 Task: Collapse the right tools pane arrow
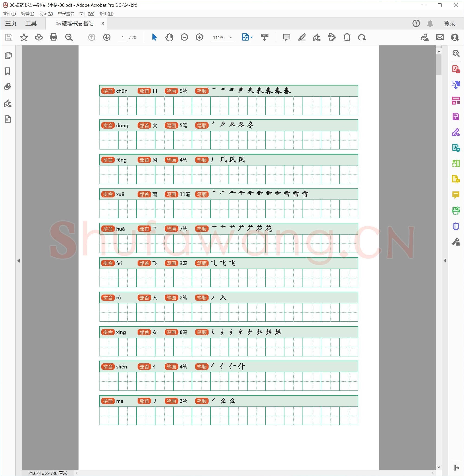pos(445,260)
